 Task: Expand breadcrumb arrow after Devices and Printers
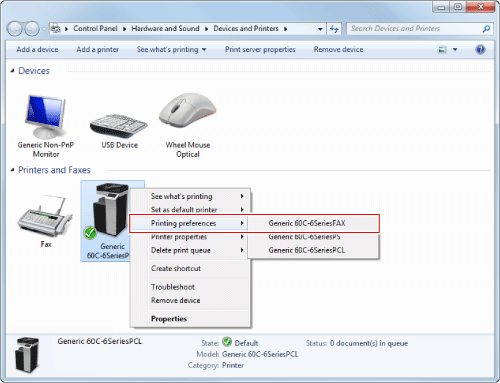pos(285,29)
